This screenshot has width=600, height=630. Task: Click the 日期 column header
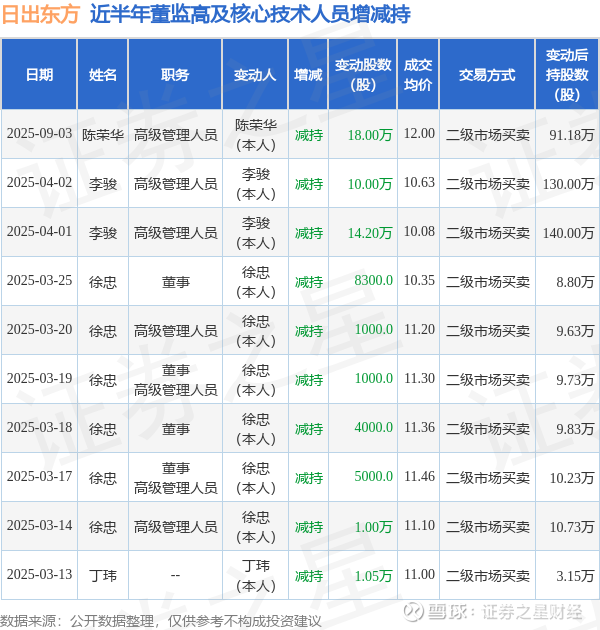(39, 74)
